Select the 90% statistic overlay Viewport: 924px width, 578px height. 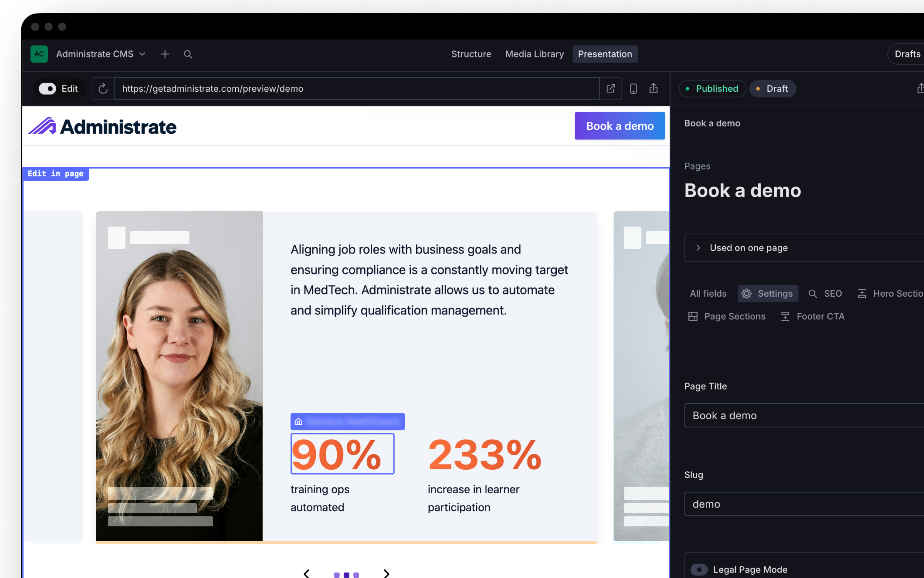pyautogui.click(x=342, y=454)
